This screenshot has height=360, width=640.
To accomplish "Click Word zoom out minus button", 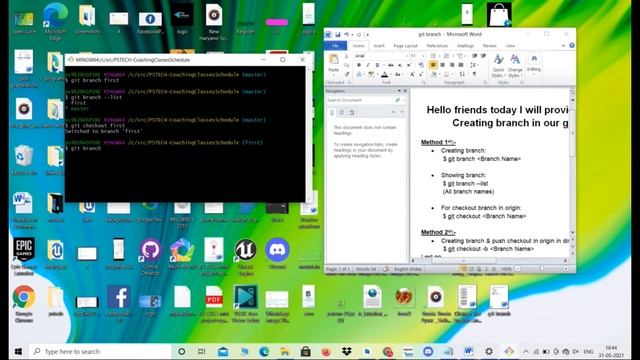I will [x=518, y=269].
